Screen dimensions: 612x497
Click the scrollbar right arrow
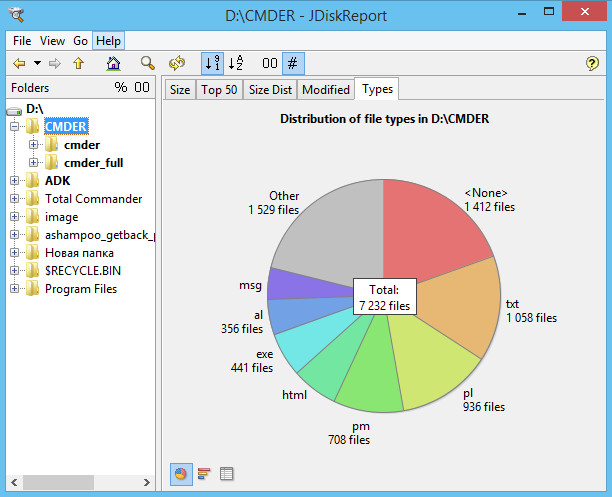pos(146,483)
